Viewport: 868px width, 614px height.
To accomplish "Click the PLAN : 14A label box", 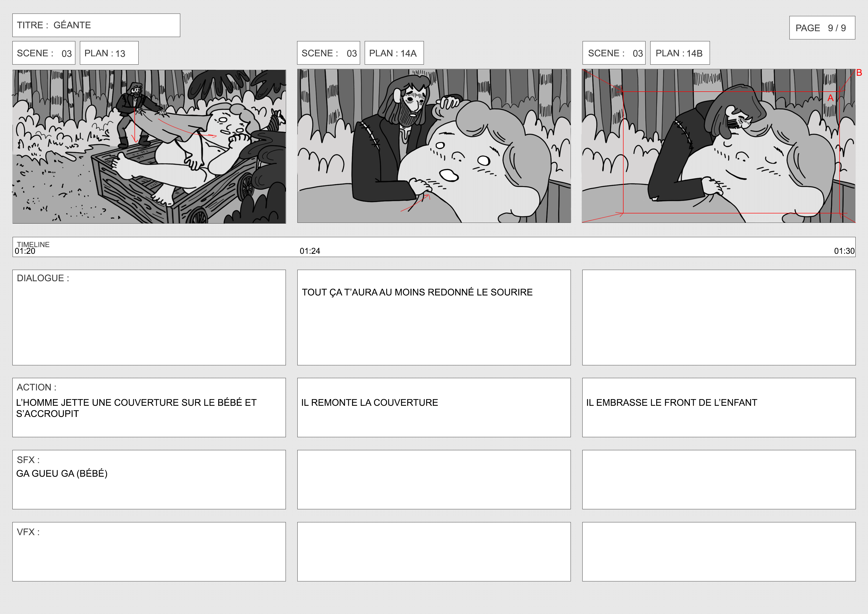I will pos(394,53).
